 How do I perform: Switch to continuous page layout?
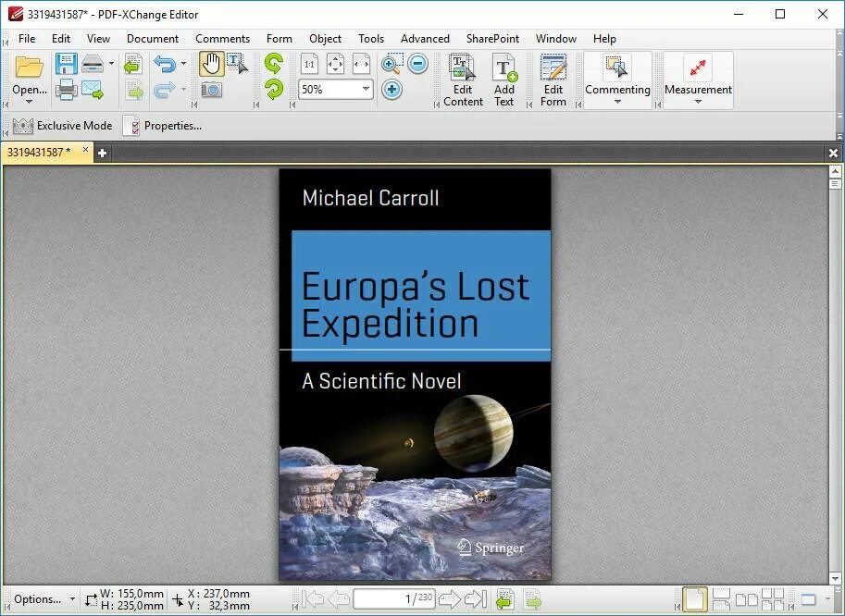pos(721,598)
